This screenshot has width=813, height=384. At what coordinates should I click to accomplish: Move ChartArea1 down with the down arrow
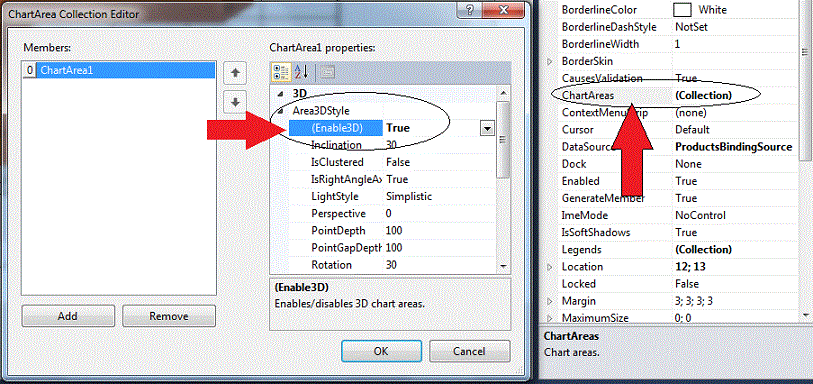[x=235, y=103]
